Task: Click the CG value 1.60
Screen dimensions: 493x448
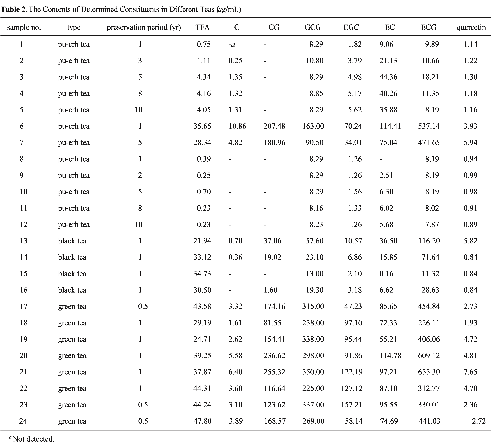Action: [270, 290]
